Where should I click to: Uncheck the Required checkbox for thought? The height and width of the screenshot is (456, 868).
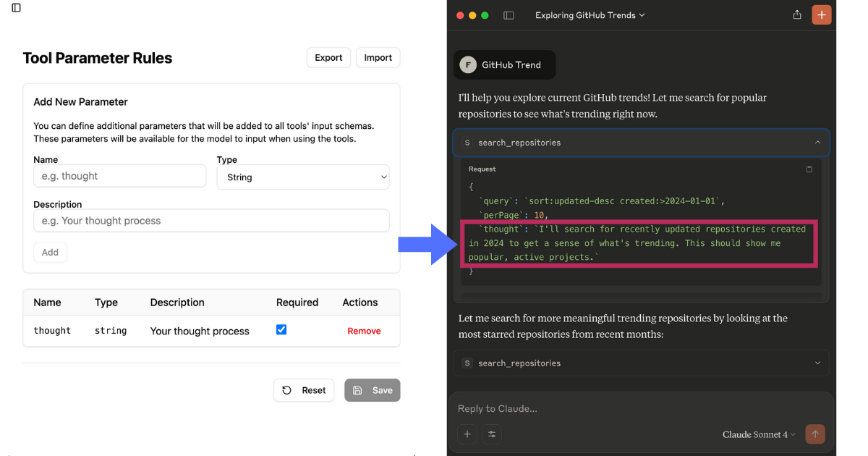point(281,329)
